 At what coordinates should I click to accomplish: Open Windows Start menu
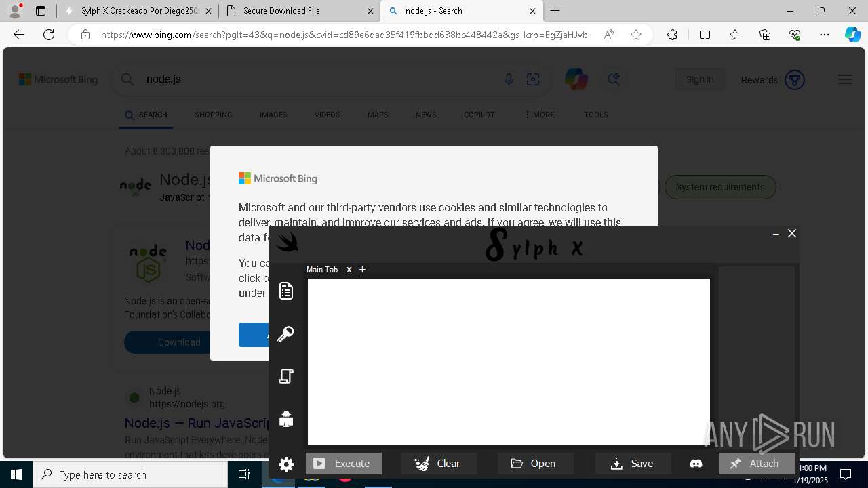16,474
